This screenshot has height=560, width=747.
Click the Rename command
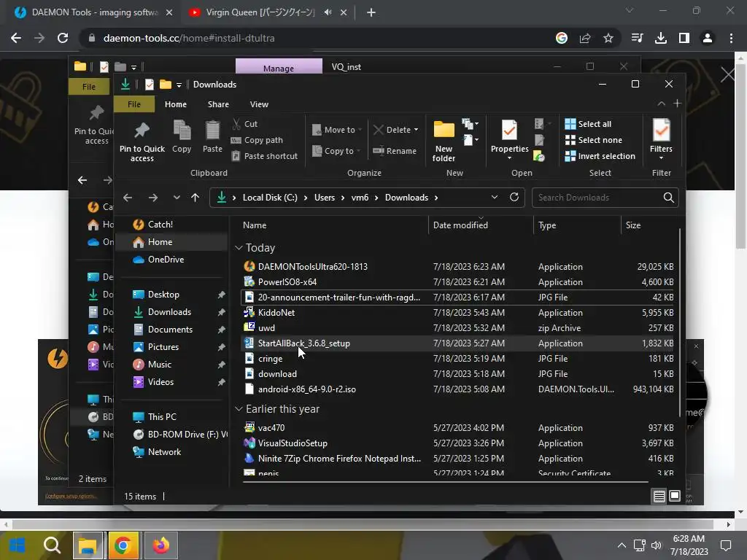tap(395, 151)
